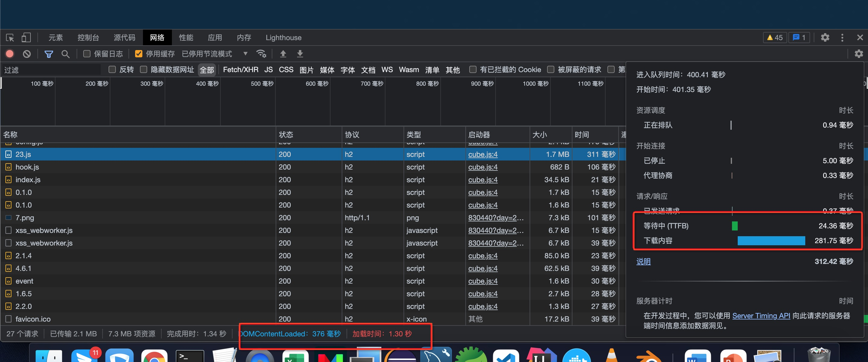Uncheck disable cache (停用缓存) checkbox
Image resolution: width=868 pixels, height=362 pixels.
point(138,54)
